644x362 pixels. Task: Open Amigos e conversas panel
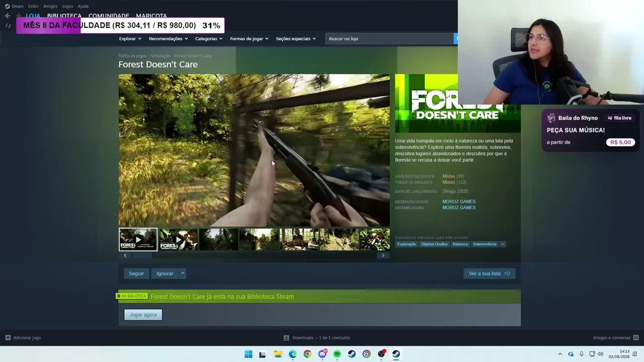(x=616, y=338)
